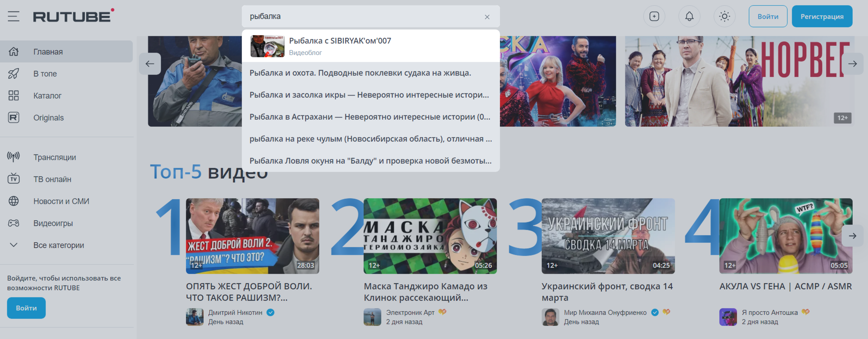Click the Регистрация button
The width and height of the screenshot is (868, 339).
[822, 16]
